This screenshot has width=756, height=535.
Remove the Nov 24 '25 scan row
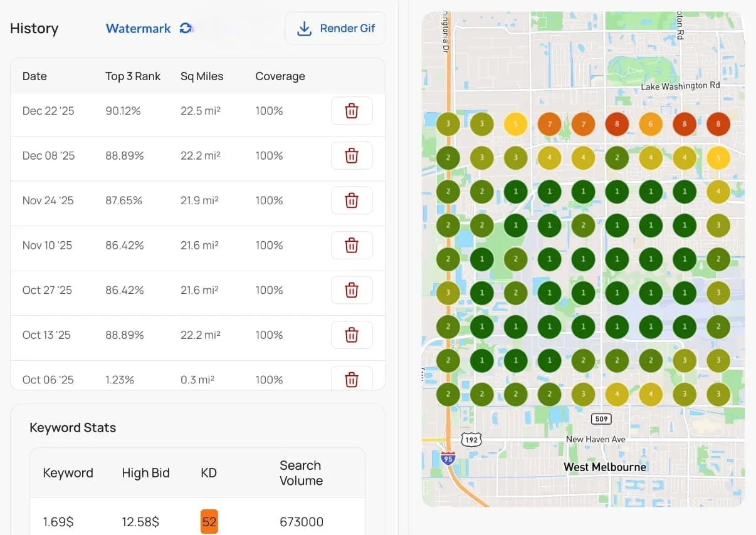pyautogui.click(x=352, y=200)
